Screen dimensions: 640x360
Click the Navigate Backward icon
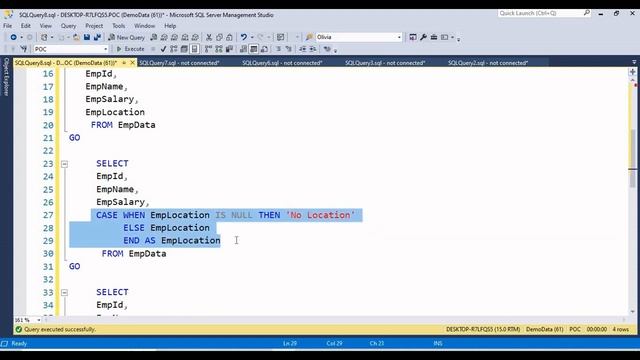13,37
